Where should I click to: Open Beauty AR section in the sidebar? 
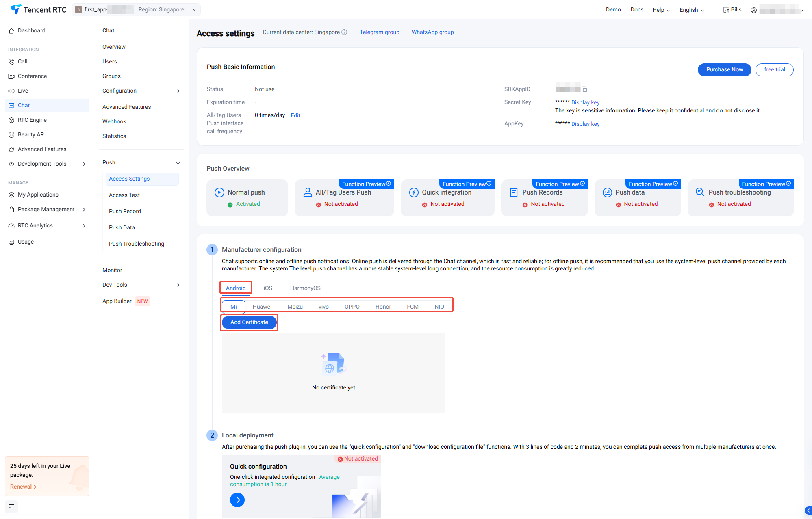tap(31, 134)
